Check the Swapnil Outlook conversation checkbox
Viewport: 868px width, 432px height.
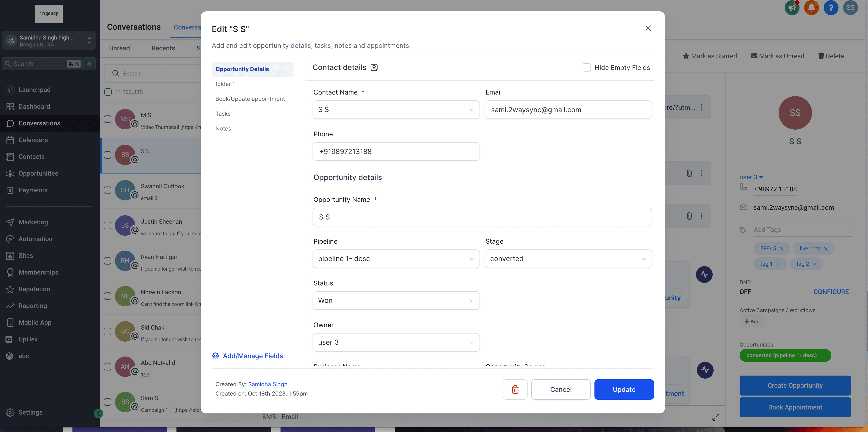108,190
